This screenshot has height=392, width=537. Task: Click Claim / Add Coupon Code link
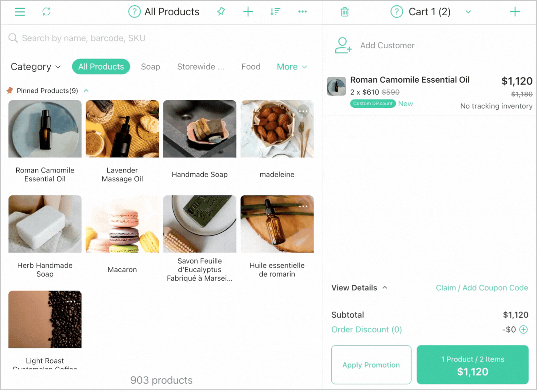pyautogui.click(x=482, y=288)
